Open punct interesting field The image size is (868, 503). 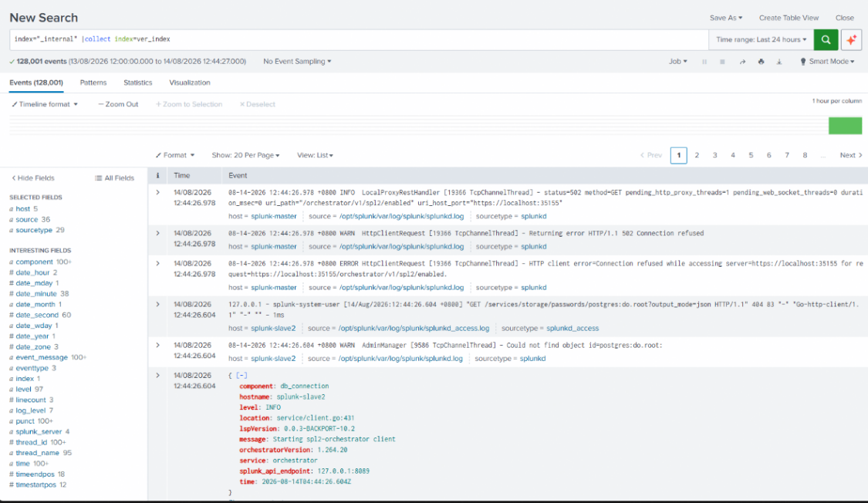click(x=25, y=421)
